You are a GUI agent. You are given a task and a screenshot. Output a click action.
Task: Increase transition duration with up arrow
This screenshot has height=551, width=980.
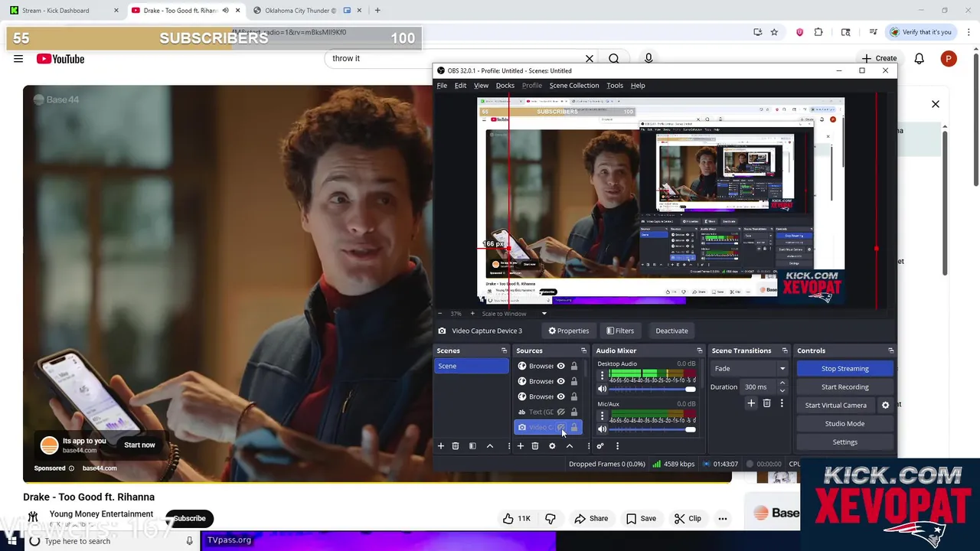point(782,383)
